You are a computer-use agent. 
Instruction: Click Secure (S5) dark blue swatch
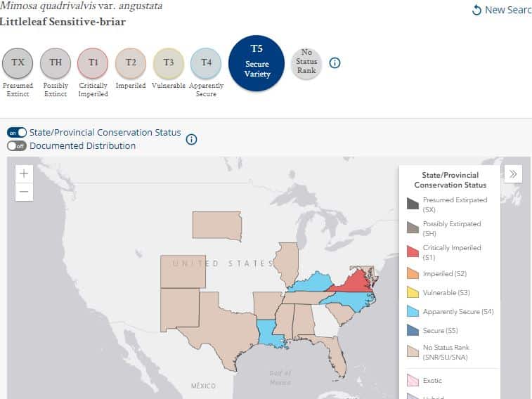(x=413, y=330)
